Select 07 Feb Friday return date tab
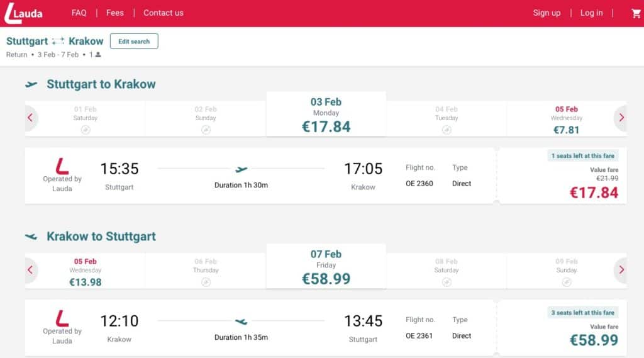This screenshot has width=644, height=358. click(326, 266)
